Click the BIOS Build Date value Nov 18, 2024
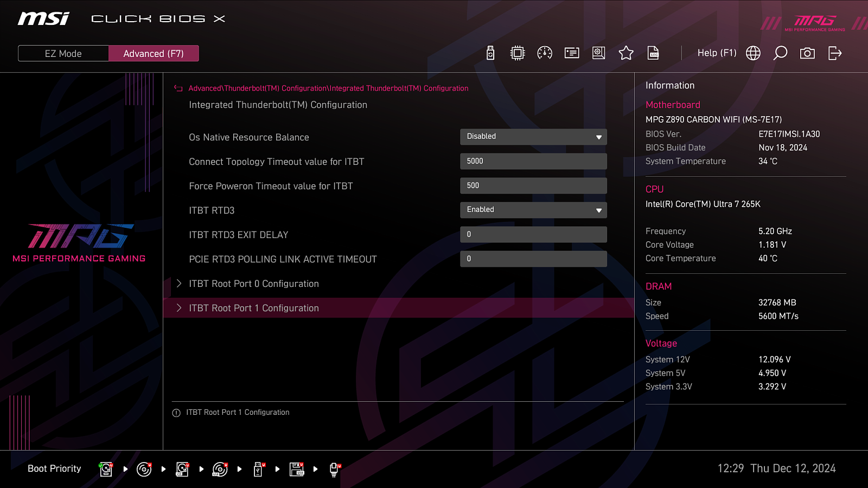The width and height of the screenshot is (868, 488). pyautogui.click(x=783, y=147)
